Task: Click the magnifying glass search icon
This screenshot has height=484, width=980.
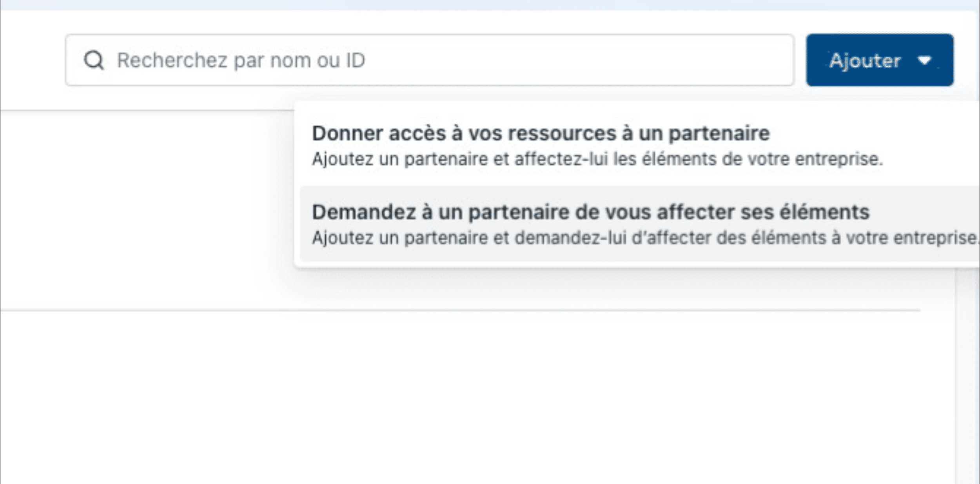Action: [x=94, y=60]
